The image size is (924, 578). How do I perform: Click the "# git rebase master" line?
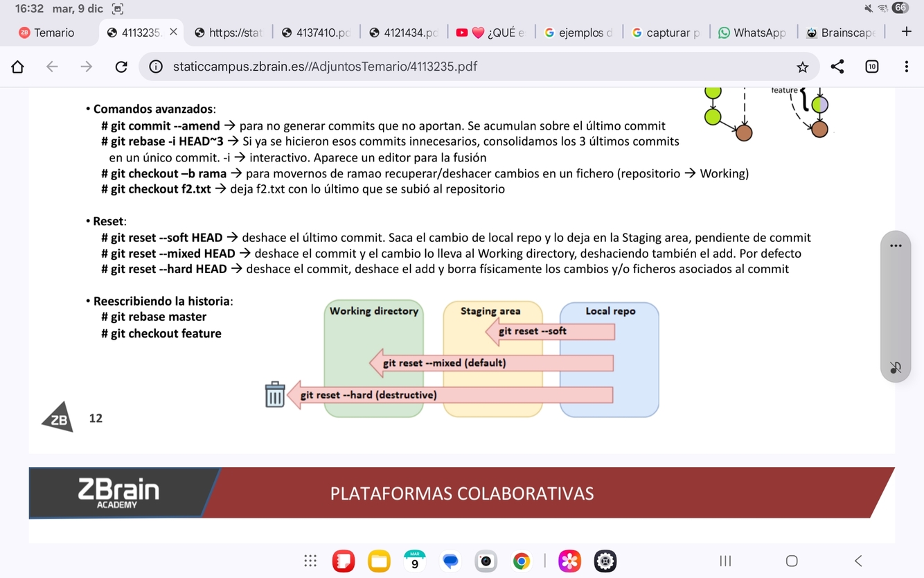click(154, 317)
